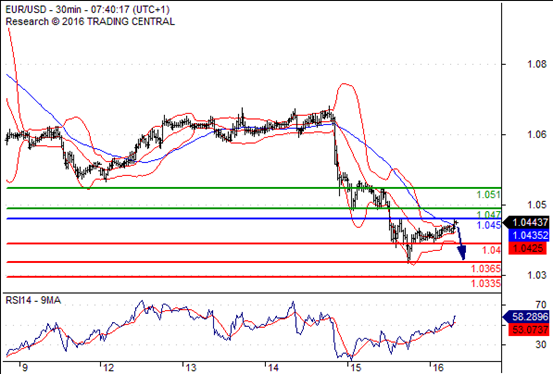Click date marker 16 on time axis

(x=438, y=368)
